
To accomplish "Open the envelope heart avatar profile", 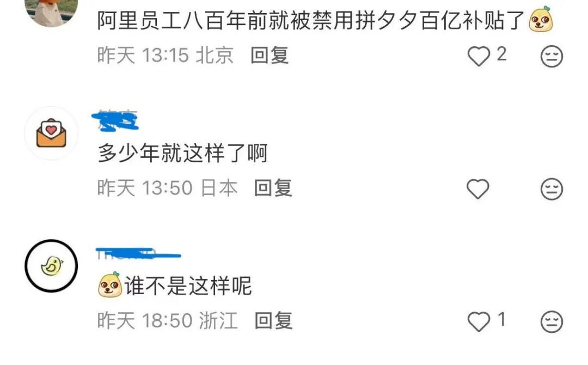I will (x=51, y=133).
